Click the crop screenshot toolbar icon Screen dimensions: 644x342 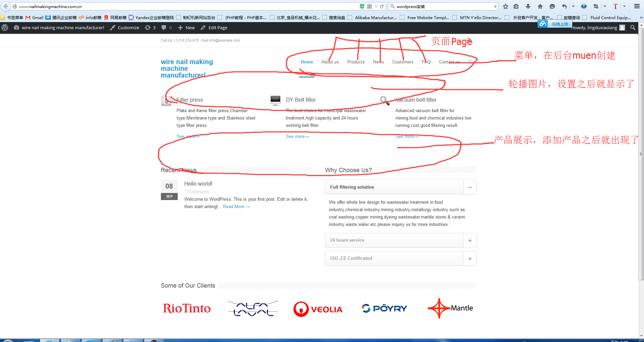tap(596, 6)
